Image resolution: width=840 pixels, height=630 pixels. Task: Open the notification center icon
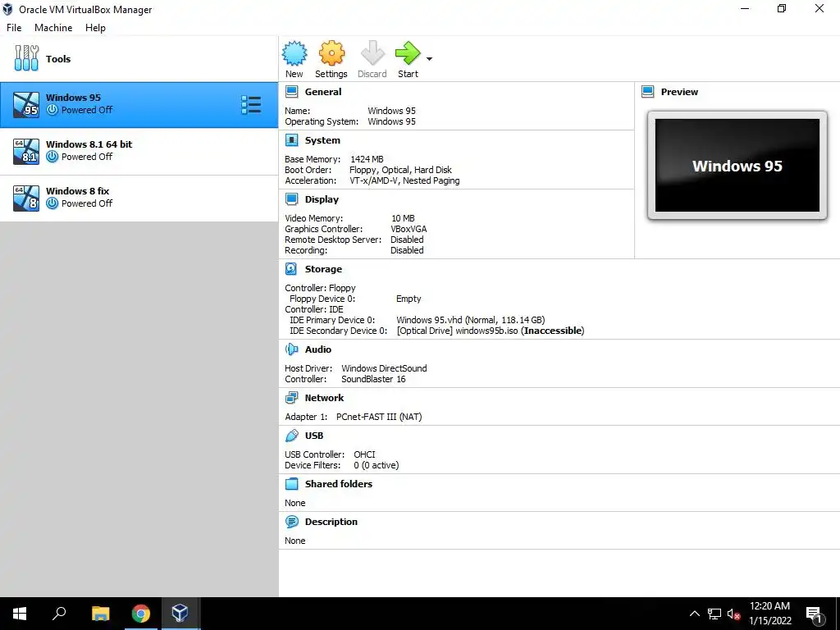[x=814, y=614]
